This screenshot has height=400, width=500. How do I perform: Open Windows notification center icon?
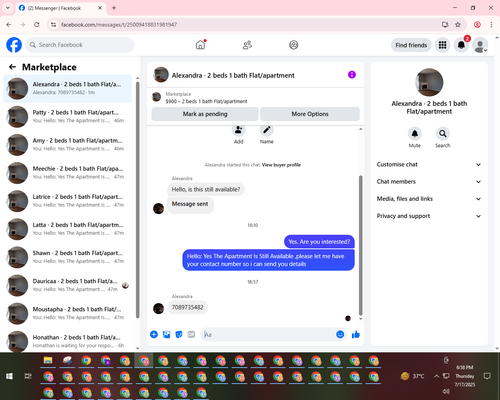[x=487, y=376]
